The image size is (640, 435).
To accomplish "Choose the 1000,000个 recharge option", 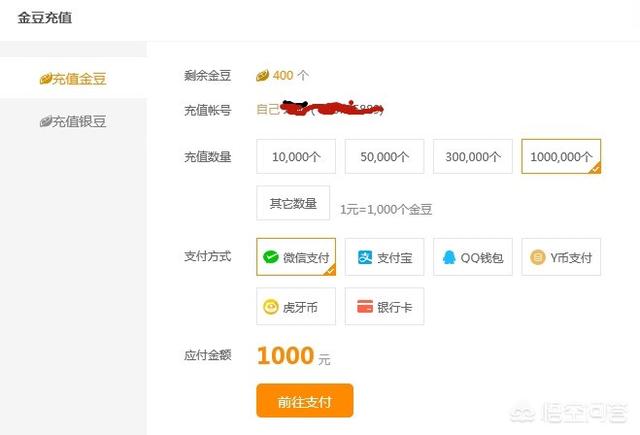I will [561, 157].
